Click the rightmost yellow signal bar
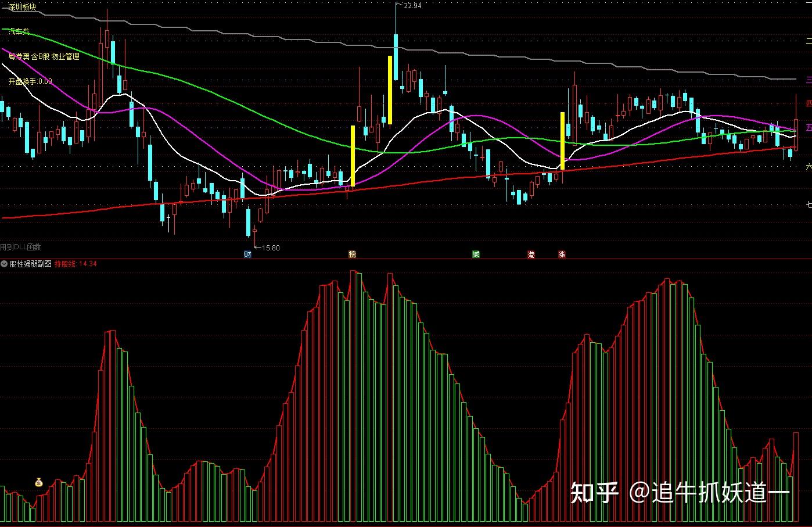812x527 pixels. 562,141
